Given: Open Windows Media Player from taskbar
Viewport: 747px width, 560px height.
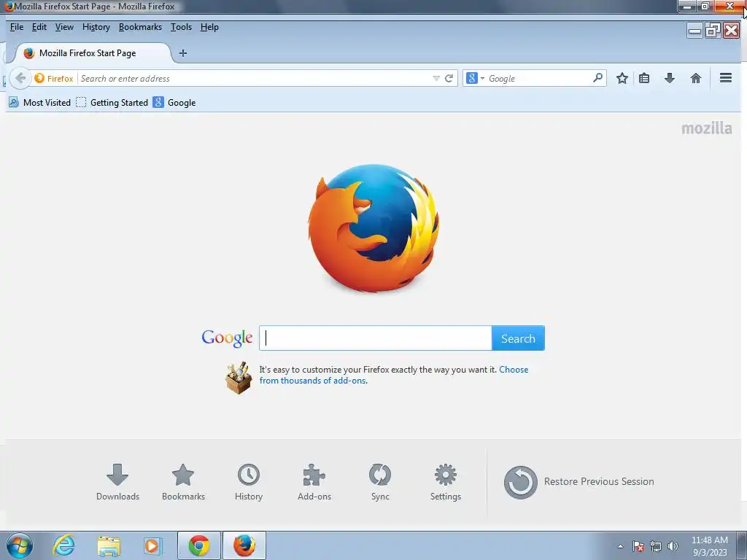Looking at the screenshot, I should click(153, 545).
